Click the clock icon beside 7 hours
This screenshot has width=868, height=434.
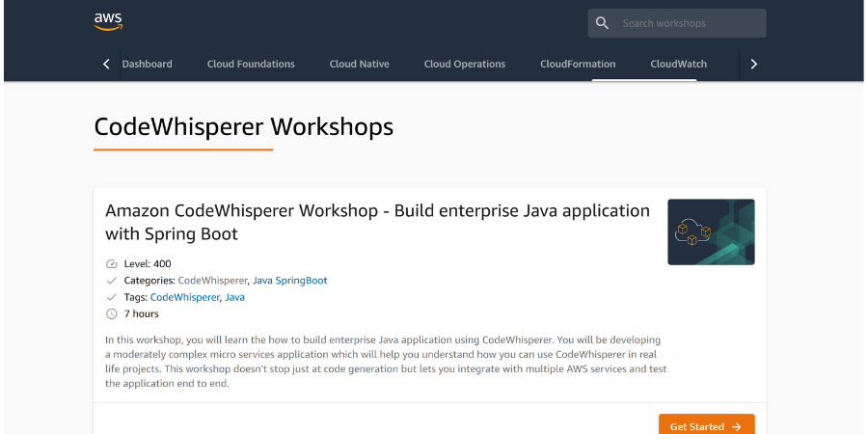pyautogui.click(x=111, y=314)
